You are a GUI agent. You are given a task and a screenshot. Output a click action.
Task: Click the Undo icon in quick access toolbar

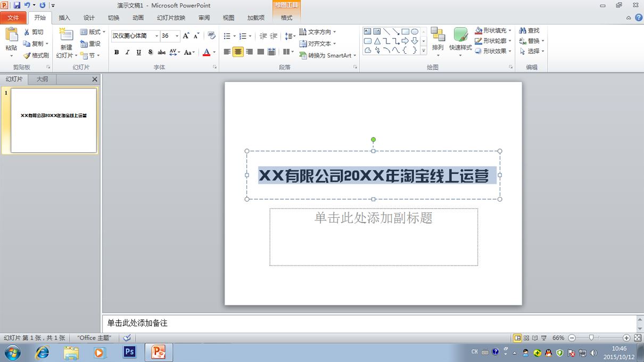(27, 5)
